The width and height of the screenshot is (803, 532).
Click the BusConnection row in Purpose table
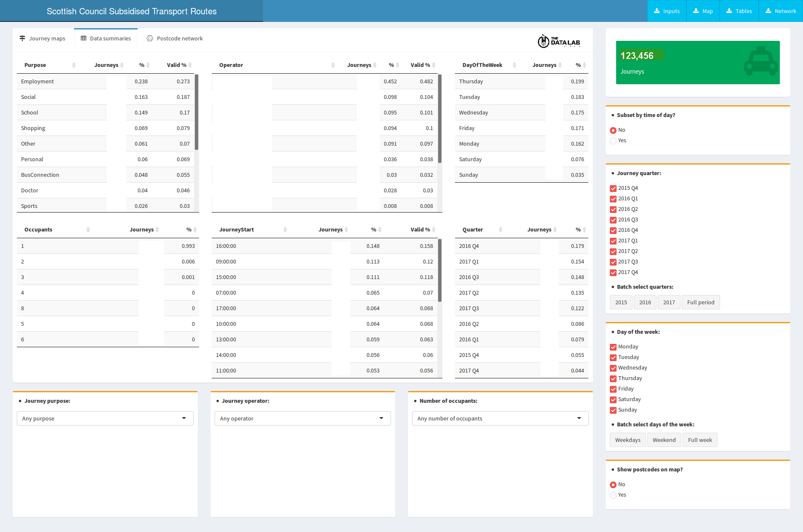pyautogui.click(x=105, y=175)
